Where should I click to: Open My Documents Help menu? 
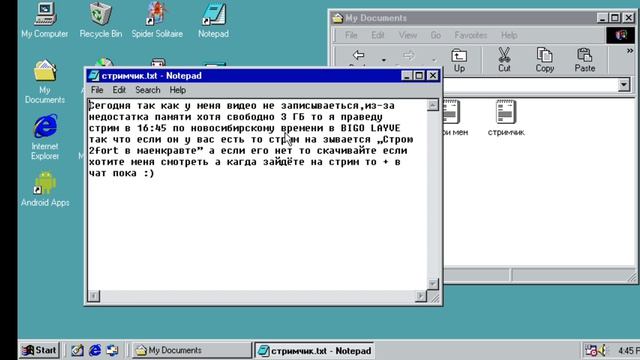tap(509, 35)
